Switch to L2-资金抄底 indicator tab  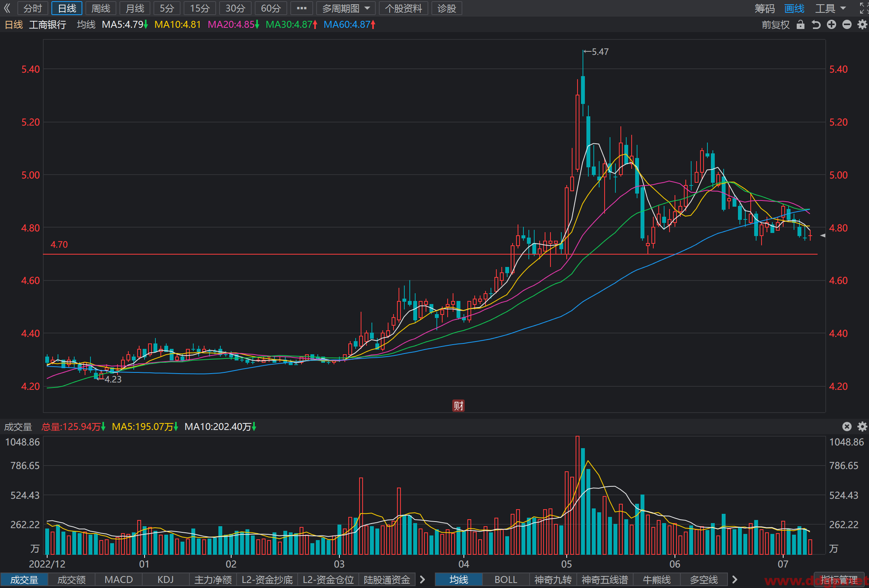tap(268, 580)
